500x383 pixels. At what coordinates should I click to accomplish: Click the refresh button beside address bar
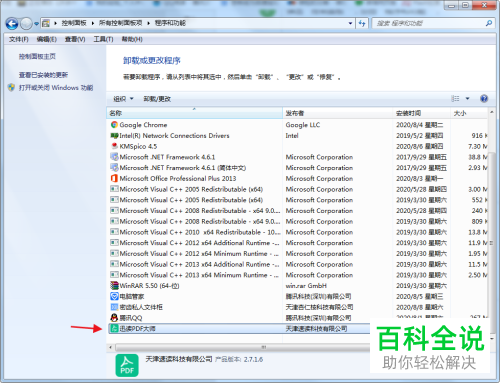[362, 23]
